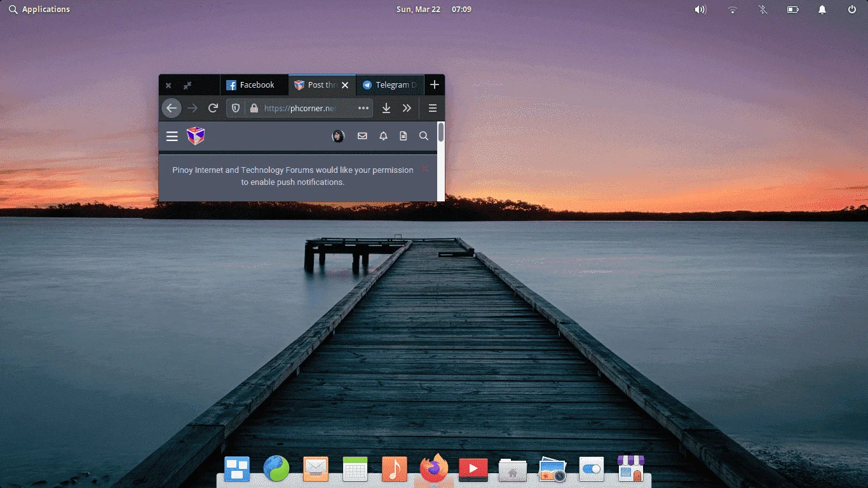
Task: Launch Multitasking View from the dock
Action: [237, 470]
